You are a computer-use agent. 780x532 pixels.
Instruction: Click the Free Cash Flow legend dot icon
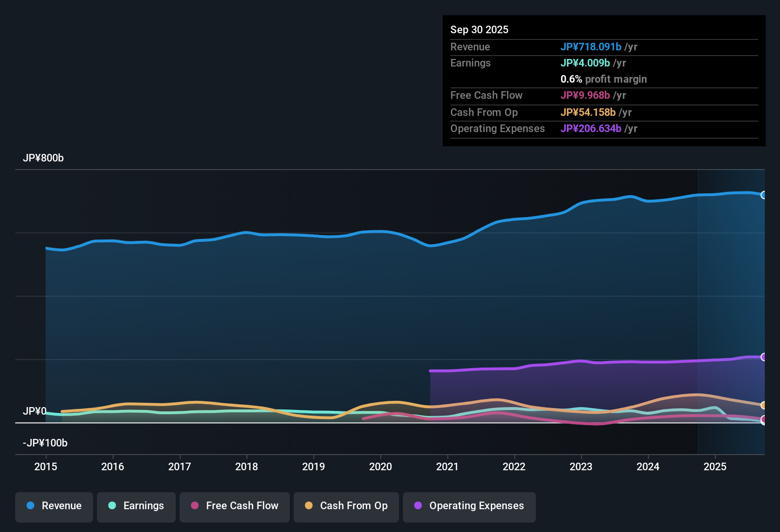[195, 506]
